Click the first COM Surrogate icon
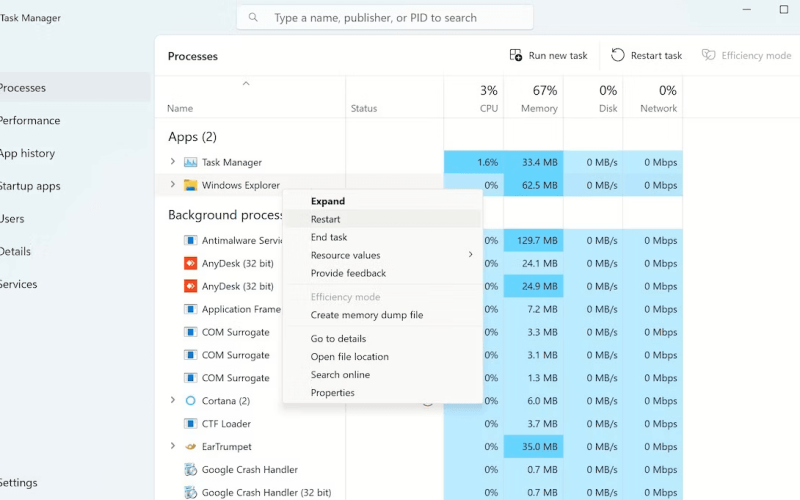 (x=190, y=332)
